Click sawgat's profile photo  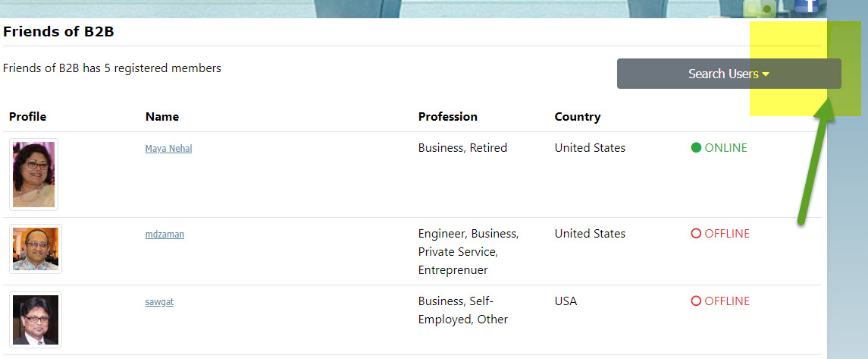[36, 320]
